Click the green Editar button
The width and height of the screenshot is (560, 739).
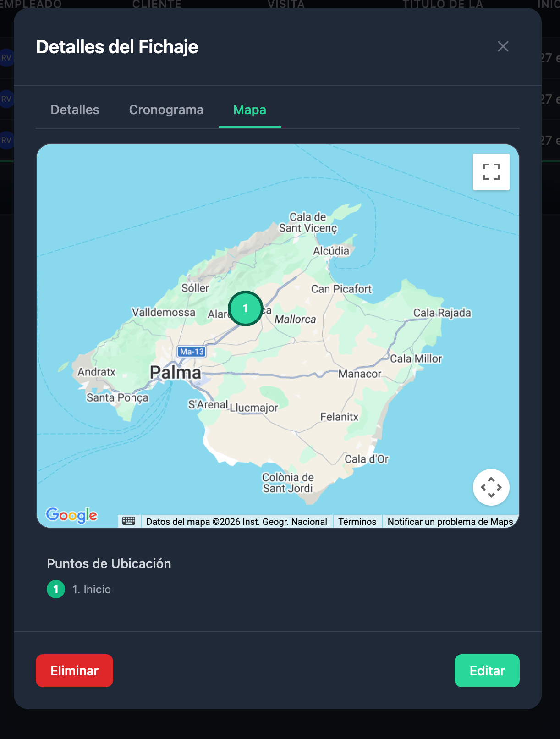pyautogui.click(x=487, y=671)
